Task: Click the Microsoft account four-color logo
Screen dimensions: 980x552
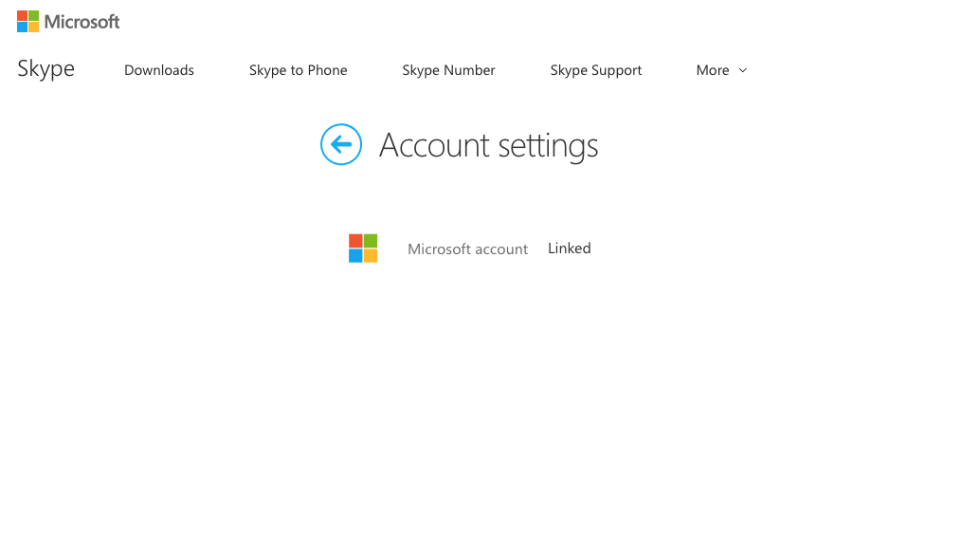Action: [363, 248]
